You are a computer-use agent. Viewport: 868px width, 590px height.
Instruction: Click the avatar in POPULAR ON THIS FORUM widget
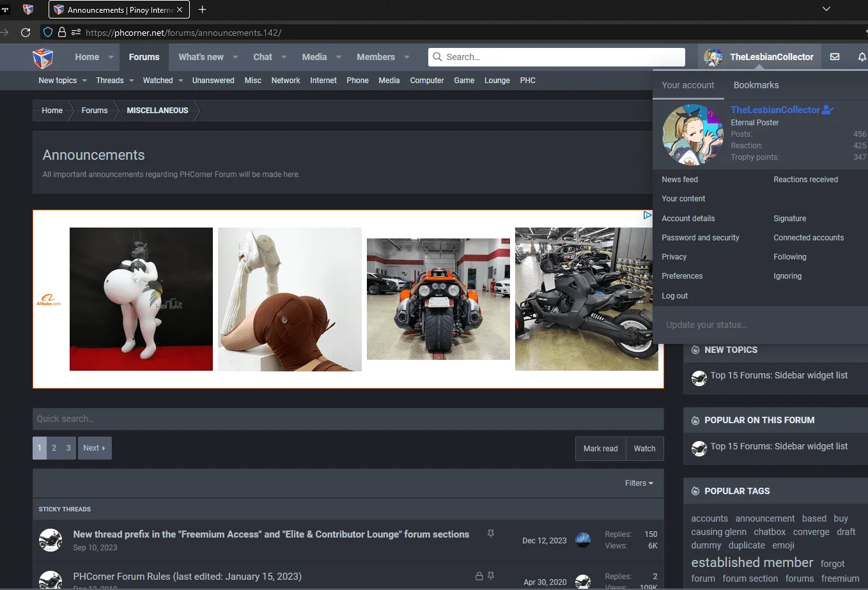click(699, 449)
